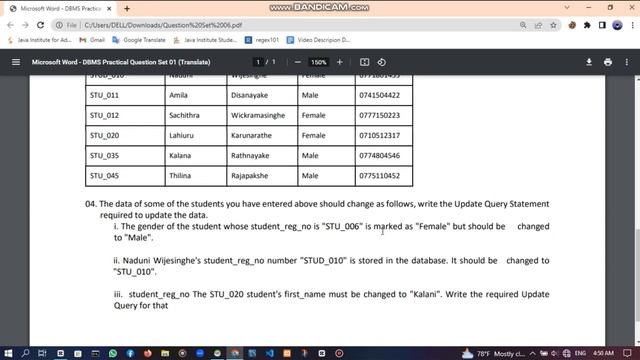Click the 4:50 AM taskbar clock
Image resolution: width=640 pixels, height=360 pixels.
tap(603, 353)
